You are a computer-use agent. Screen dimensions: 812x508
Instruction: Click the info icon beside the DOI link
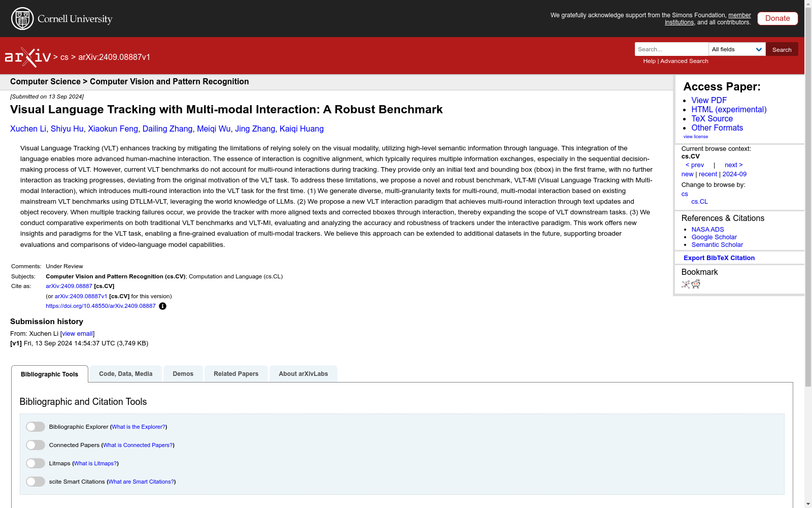[162, 306]
